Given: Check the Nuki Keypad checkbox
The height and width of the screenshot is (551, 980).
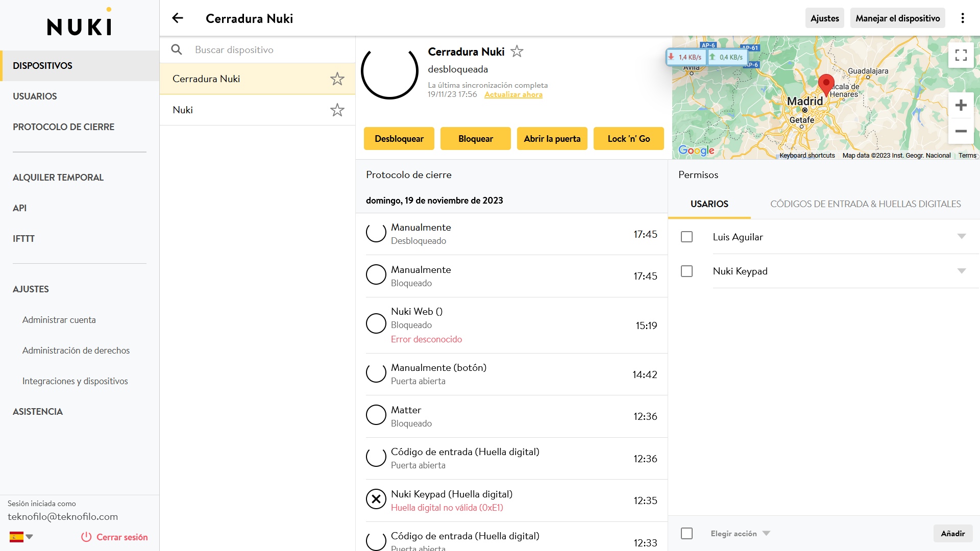Looking at the screenshot, I should pos(687,271).
